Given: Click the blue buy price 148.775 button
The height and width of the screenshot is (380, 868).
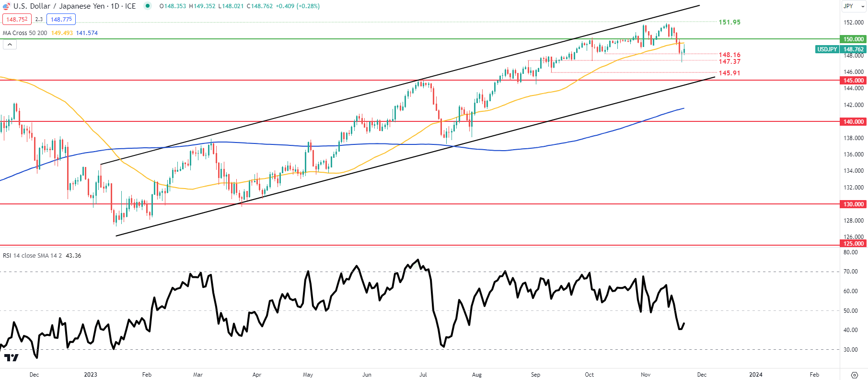Looking at the screenshot, I should point(61,19).
